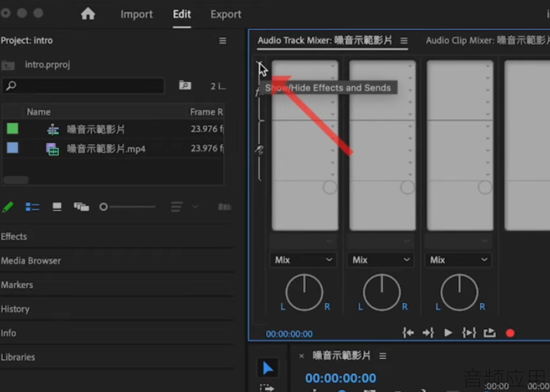The width and height of the screenshot is (550, 392).
Task: Select the 噪音示範影片 sequence item
Action: coord(95,129)
